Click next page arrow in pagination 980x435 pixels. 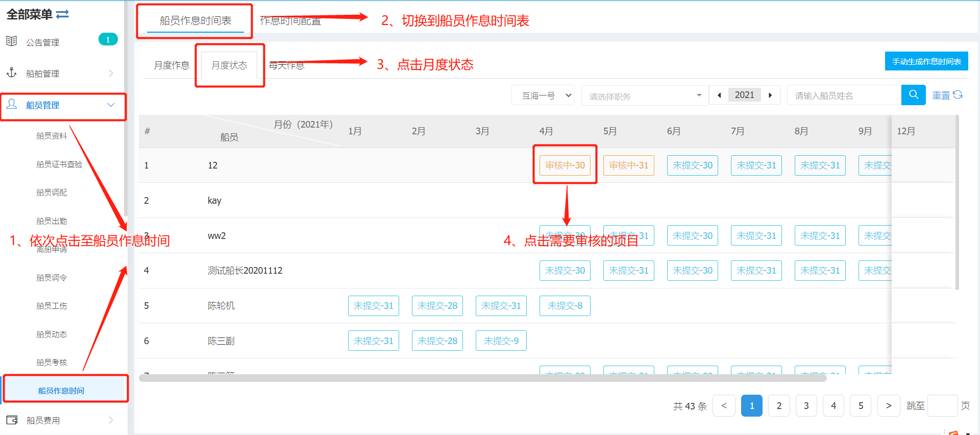(889, 405)
